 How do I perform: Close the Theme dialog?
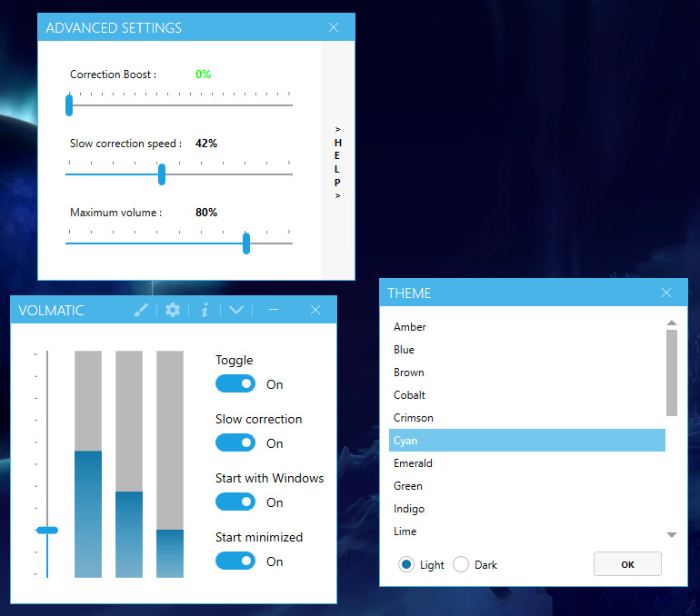pyautogui.click(x=666, y=293)
